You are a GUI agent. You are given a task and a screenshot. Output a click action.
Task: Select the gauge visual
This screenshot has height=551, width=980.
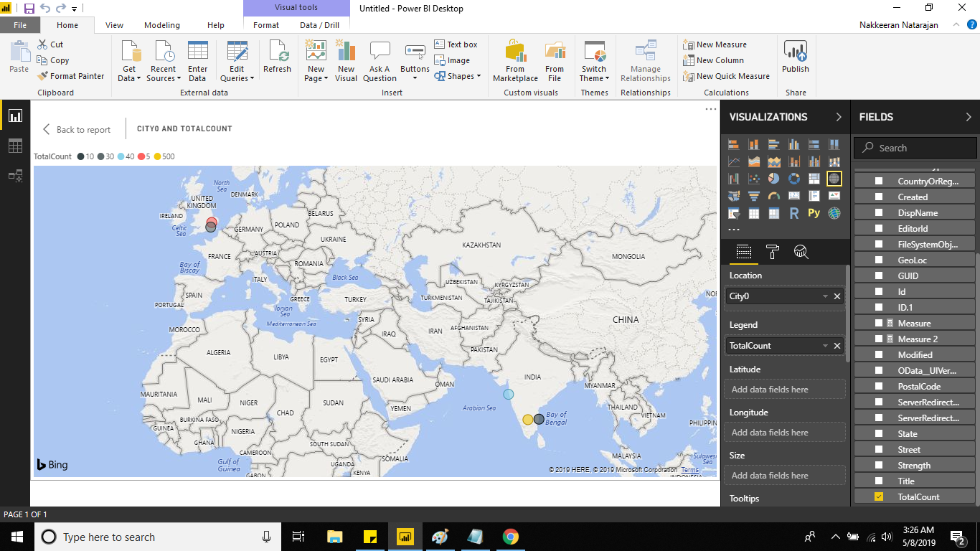click(774, 196)
